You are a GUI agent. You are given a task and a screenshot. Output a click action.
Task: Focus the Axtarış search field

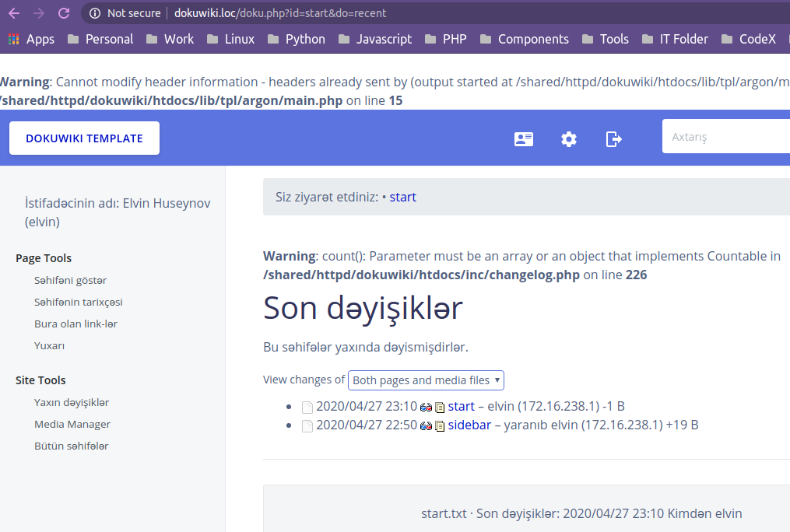(x=726, y=136)
